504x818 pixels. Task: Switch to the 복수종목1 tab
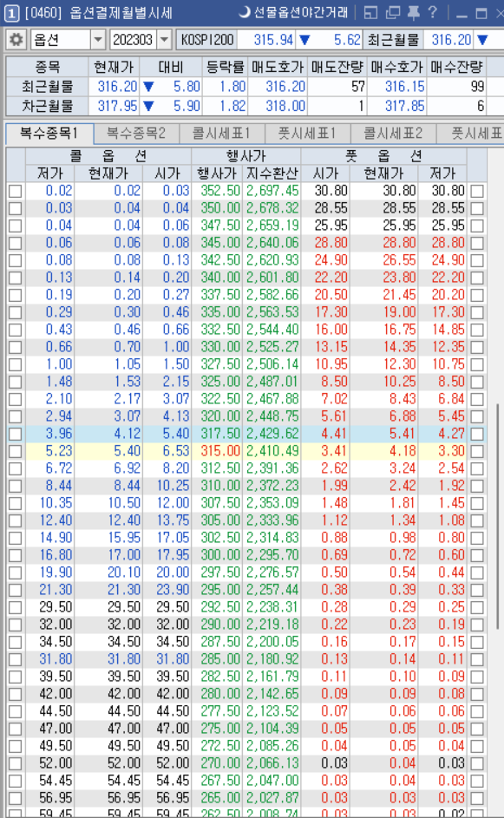pos(49,134)
